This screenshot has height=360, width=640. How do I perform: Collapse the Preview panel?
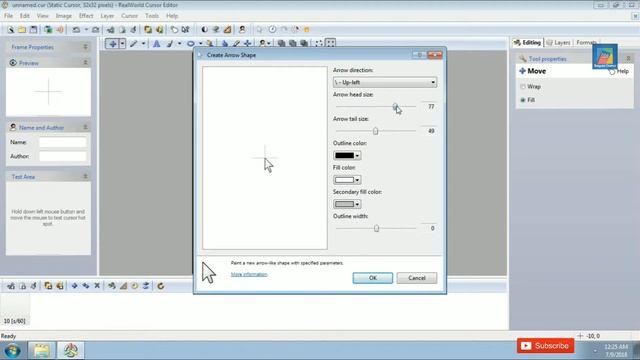86,62
